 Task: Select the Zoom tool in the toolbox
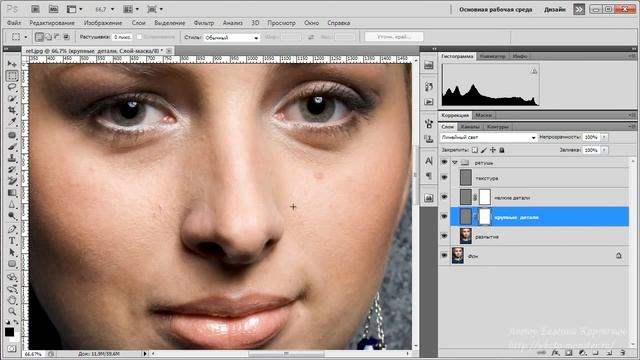[12, 311]
